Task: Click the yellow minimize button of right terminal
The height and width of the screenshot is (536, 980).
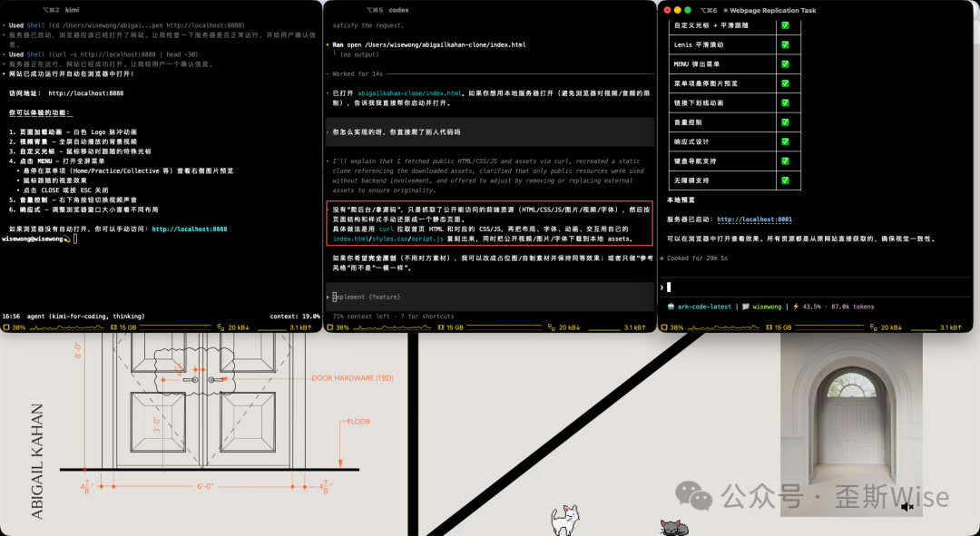Action: (679, 9)
